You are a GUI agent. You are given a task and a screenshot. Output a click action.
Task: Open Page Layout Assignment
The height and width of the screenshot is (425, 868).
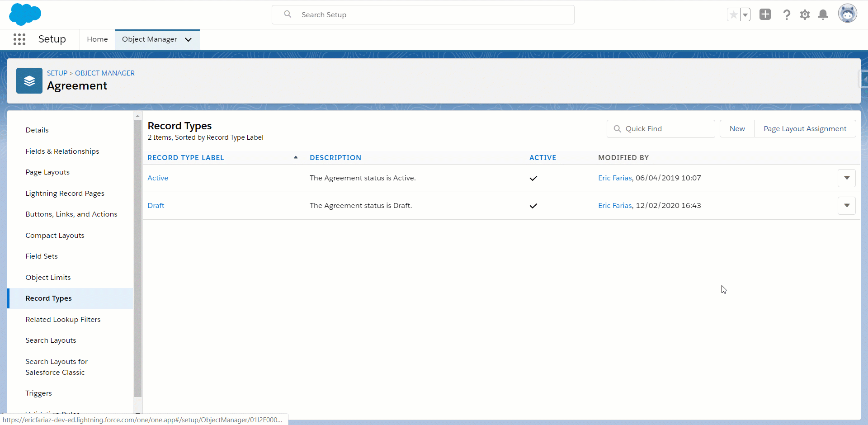point(805,129)
